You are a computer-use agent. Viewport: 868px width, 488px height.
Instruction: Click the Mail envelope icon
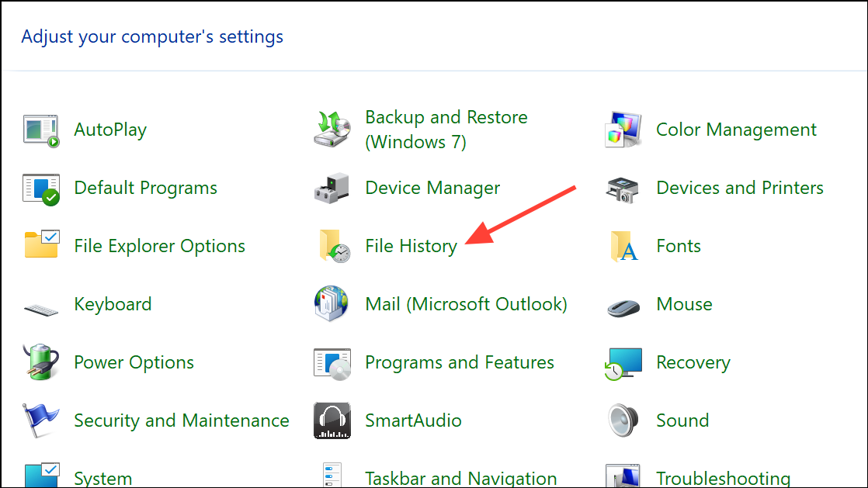[x=333, y=304]
